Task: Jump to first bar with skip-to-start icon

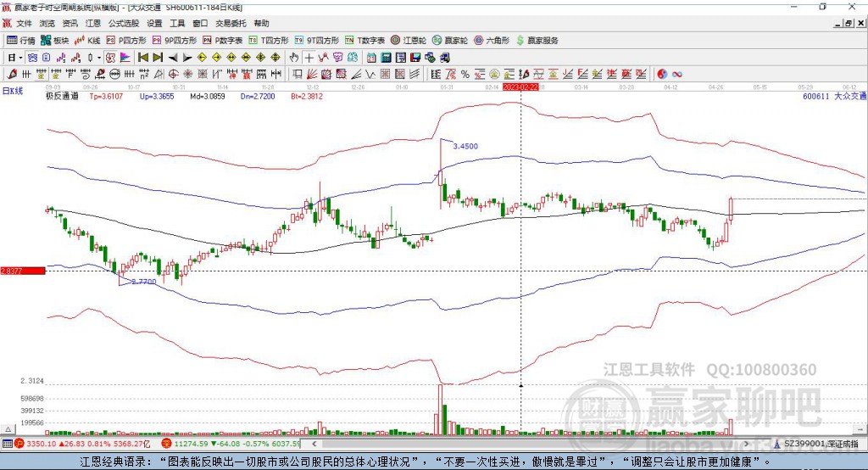Action: pyautogui.click(x=142, y=58)
